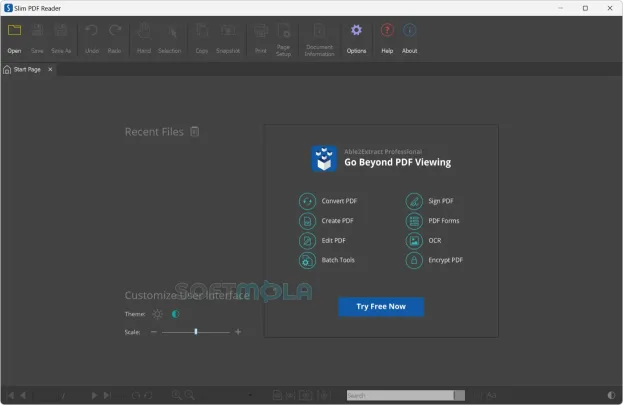Click the Save toolbar icon
Screen dimensions: 623x405
point(37,31)
